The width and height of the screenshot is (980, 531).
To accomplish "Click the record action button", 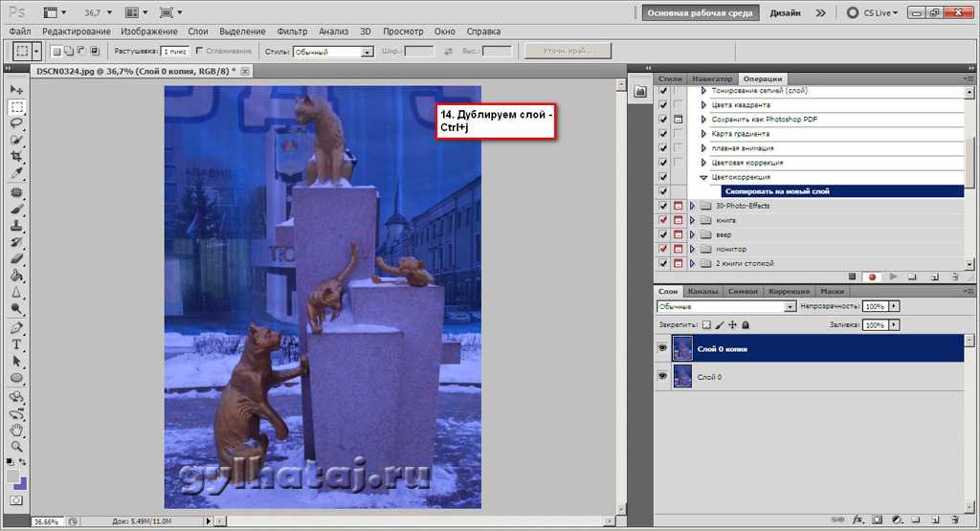I will click(872, 277).
